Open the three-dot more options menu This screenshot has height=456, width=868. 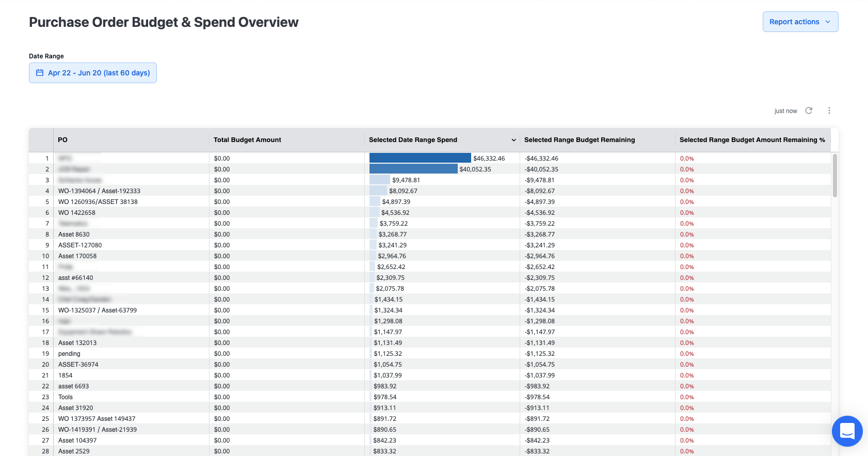point(829,111)
